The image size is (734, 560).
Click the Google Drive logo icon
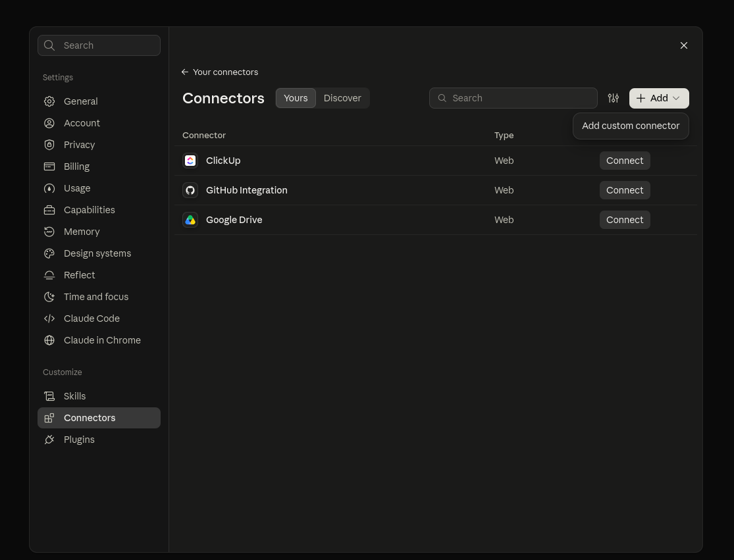(190, 220)
